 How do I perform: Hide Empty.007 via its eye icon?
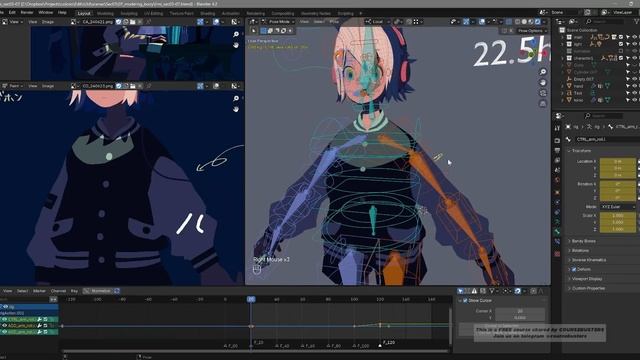634,79
